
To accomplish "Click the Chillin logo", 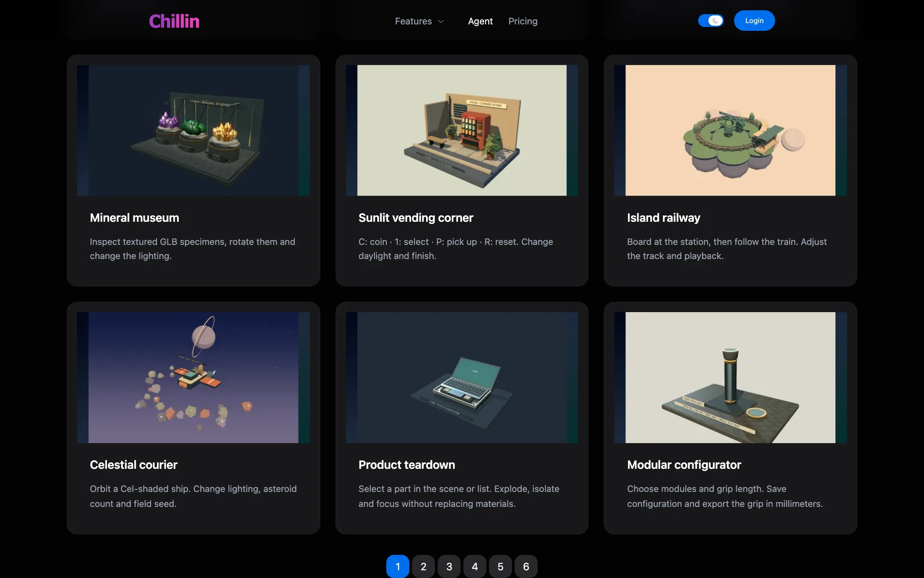I will pyautogui.click(x=174, y=21).
